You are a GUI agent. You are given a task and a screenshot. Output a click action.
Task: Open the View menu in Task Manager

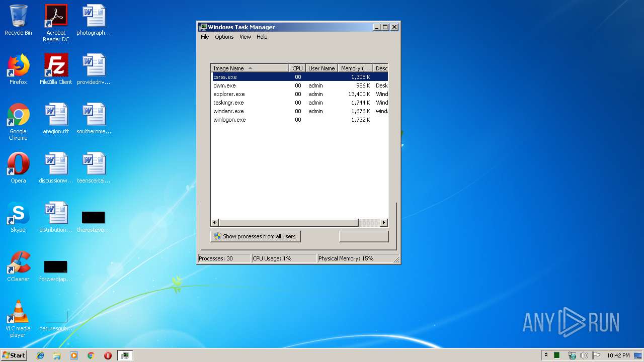coord(245,37)
